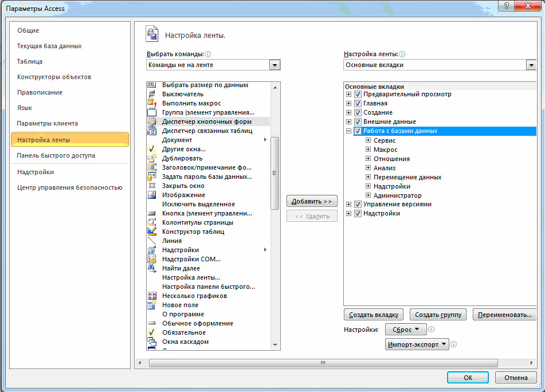Screen dimensions: 545x392
Task: Expand the Перемещение данных group
Action: 368,177
